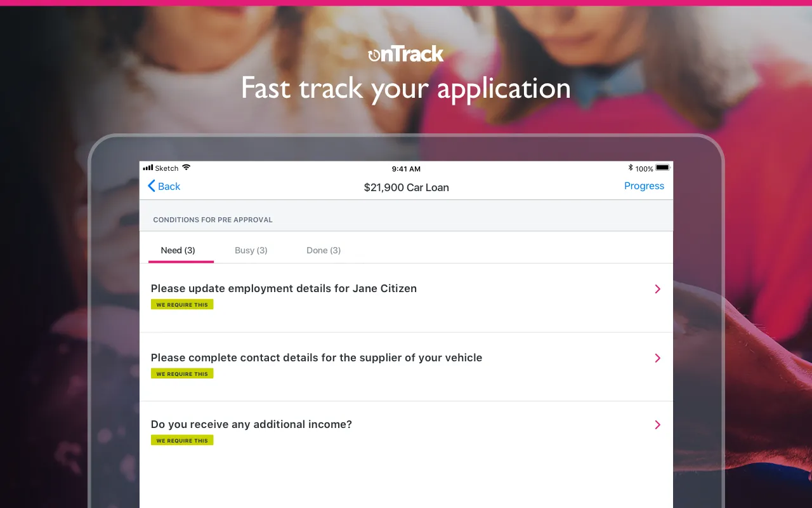Click the '$21,900 Car Loan' title
812x508 pixels.
point(407,187)
